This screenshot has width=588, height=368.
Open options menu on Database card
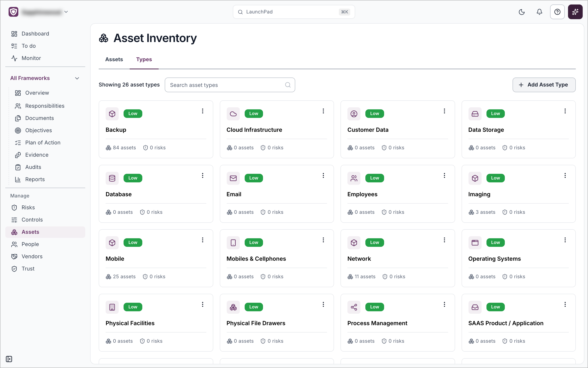pos(202,176)
